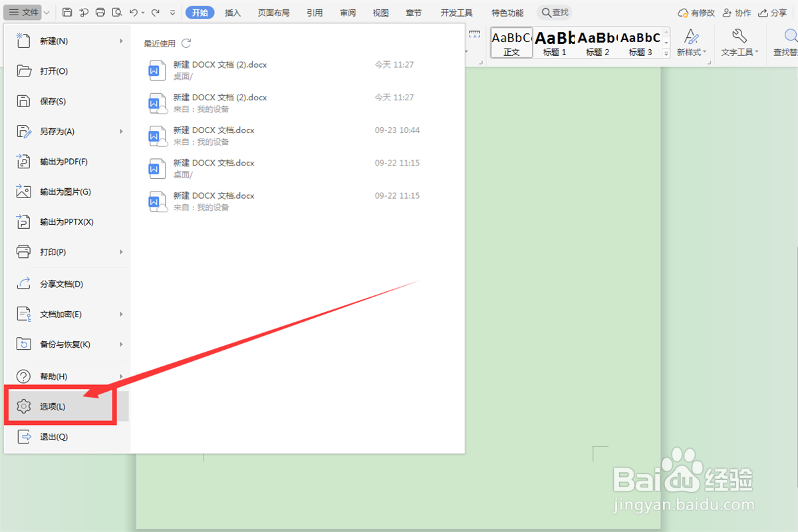Select 另存为(A) in file menu
The image size is (798, 532).
tap(66, 132)
